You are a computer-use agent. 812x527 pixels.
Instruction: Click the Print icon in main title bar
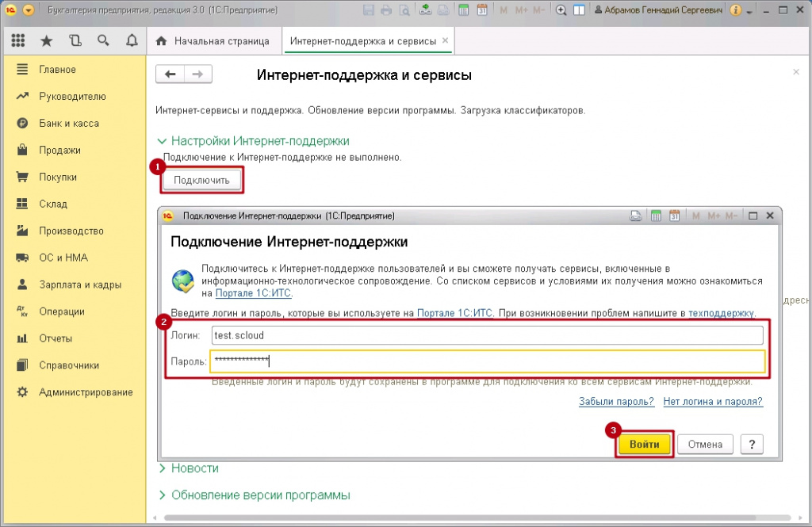(x=386, y=10)
